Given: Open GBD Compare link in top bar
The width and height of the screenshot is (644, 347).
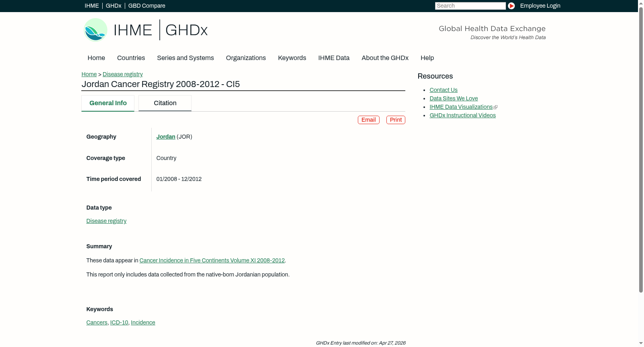Looking at the screenshot, I should pos(147,6).
